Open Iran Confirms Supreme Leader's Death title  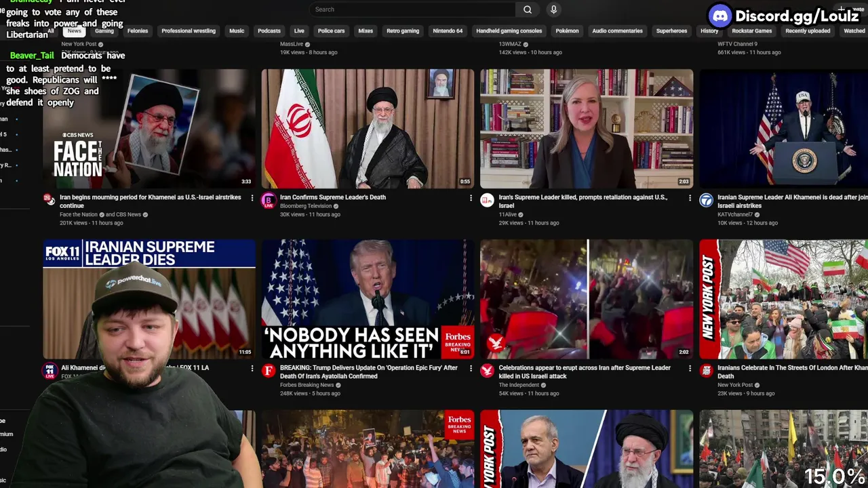tap(333, 197)
